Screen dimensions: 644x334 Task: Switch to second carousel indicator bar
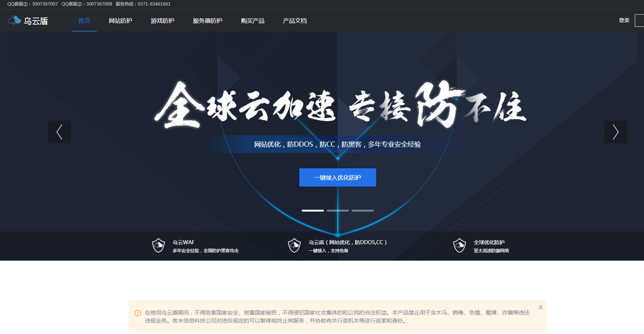coord(337,210)
